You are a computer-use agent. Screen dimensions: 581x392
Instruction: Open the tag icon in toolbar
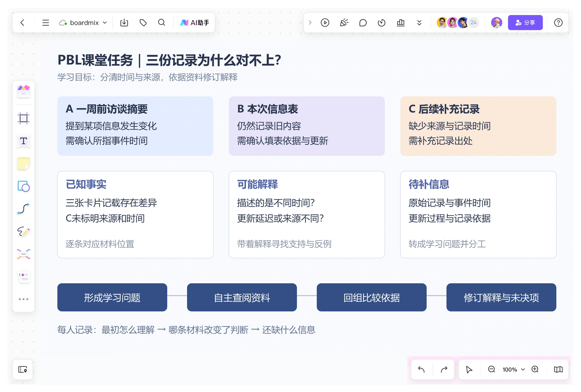click(143, 23)
